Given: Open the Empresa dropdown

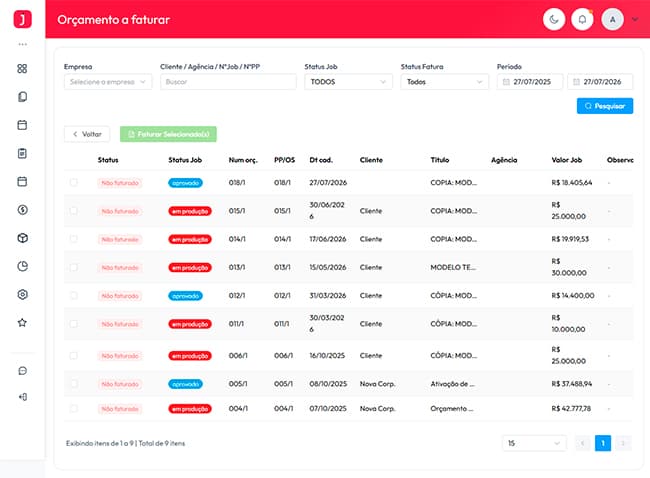Looking at the screenshot, I should click(x=108, y=82).
